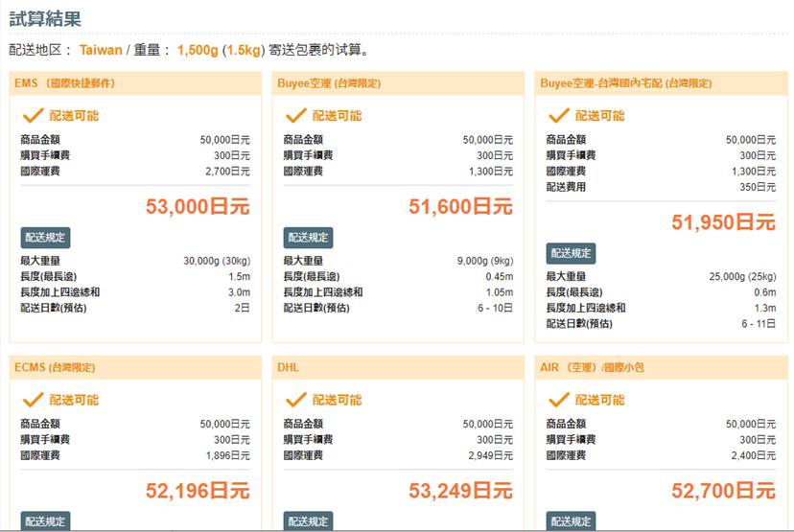The image size is (794, 532).
Task: Click the 350日元 配送費用 value
Action: [x=758, y=187]
